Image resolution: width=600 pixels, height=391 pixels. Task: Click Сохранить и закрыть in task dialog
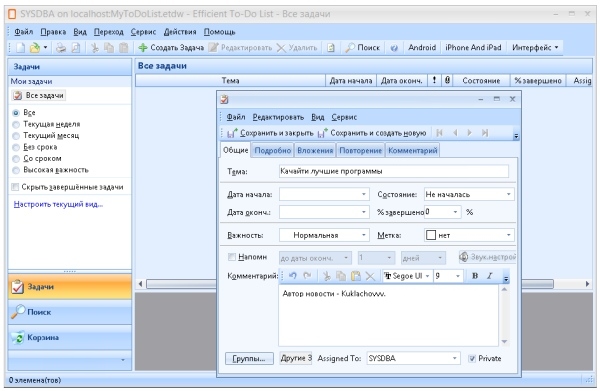270,133
